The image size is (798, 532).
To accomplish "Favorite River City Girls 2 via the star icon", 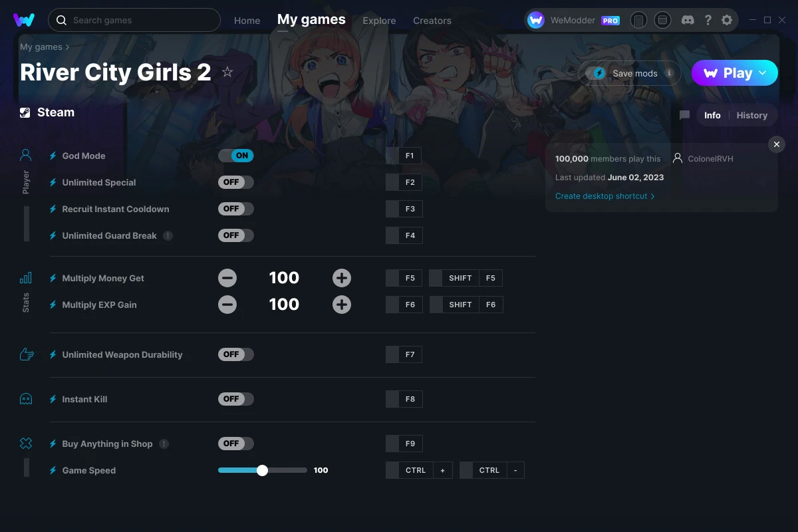I will coord(227,73).
